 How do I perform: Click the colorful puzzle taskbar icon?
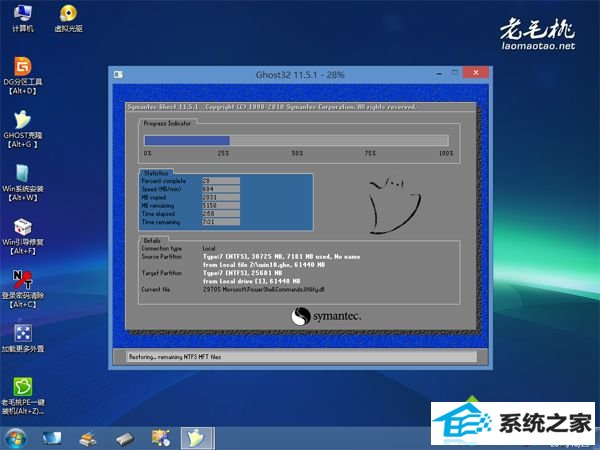(161, 439)
